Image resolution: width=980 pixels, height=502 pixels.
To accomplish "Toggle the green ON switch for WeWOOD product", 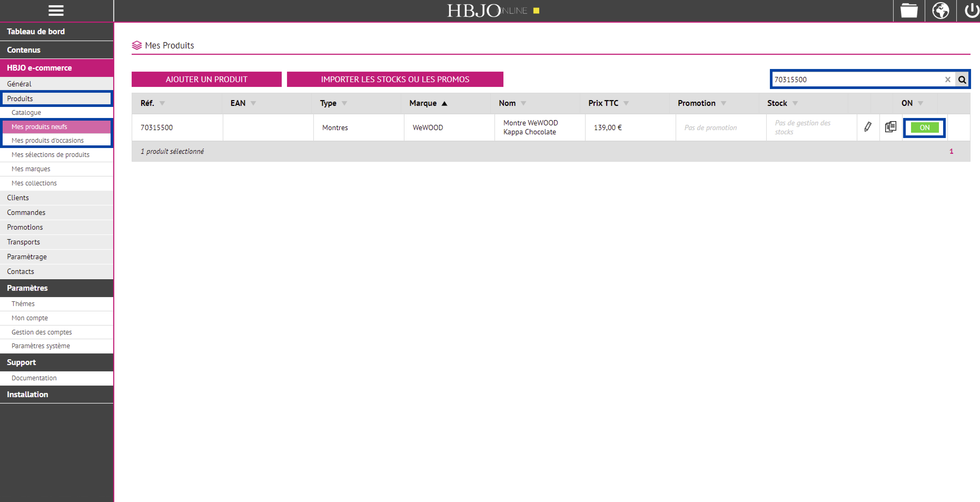I will coord(924,128).
